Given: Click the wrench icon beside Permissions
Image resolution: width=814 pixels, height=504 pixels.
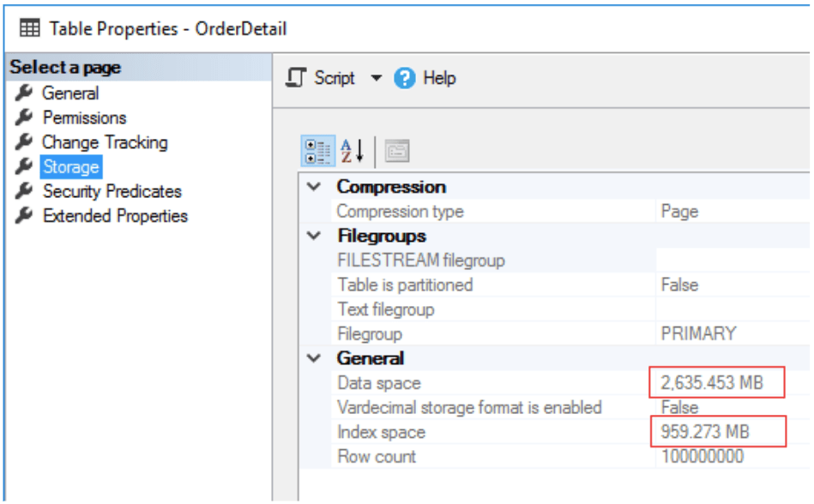Looking at the screenshot, I should coord(24,118).
